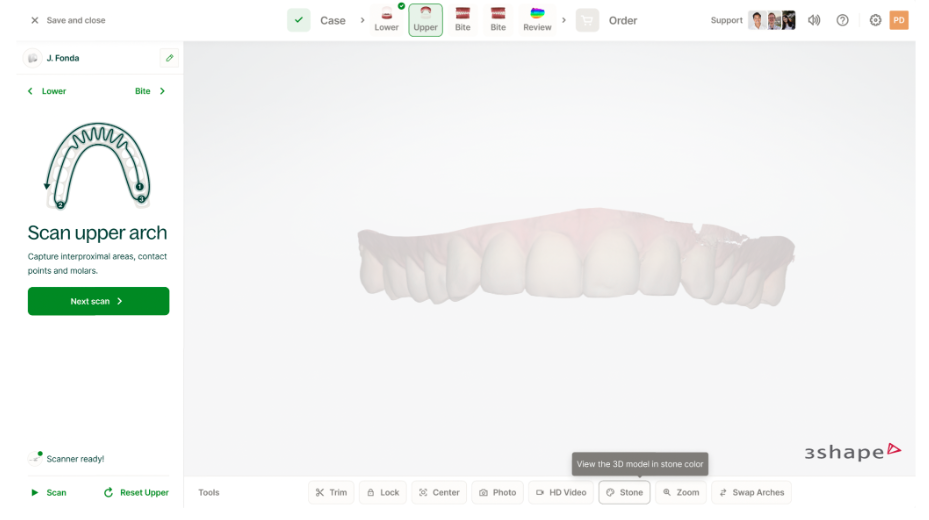
Task: Take a Photo with camera tool
Action: 497,492
